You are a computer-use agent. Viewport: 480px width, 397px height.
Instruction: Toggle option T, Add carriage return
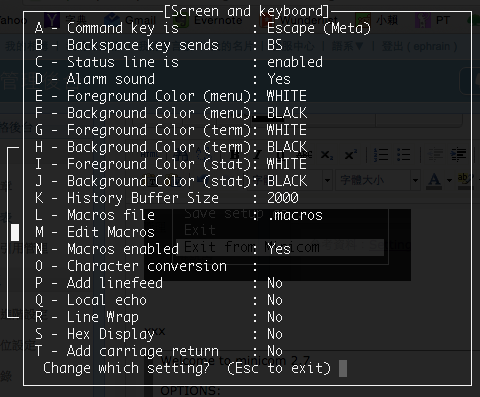click(159, 351)
